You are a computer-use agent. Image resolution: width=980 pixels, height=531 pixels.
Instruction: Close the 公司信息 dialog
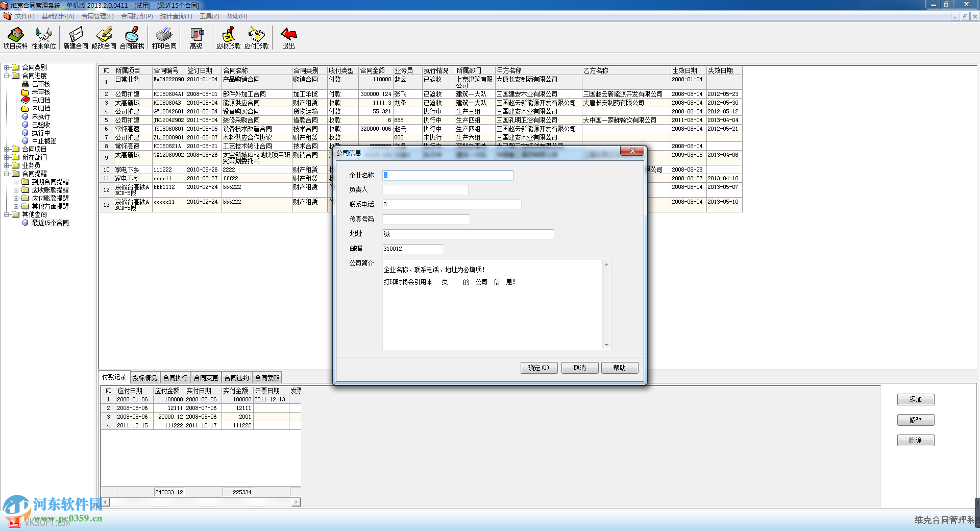point(632,151)
